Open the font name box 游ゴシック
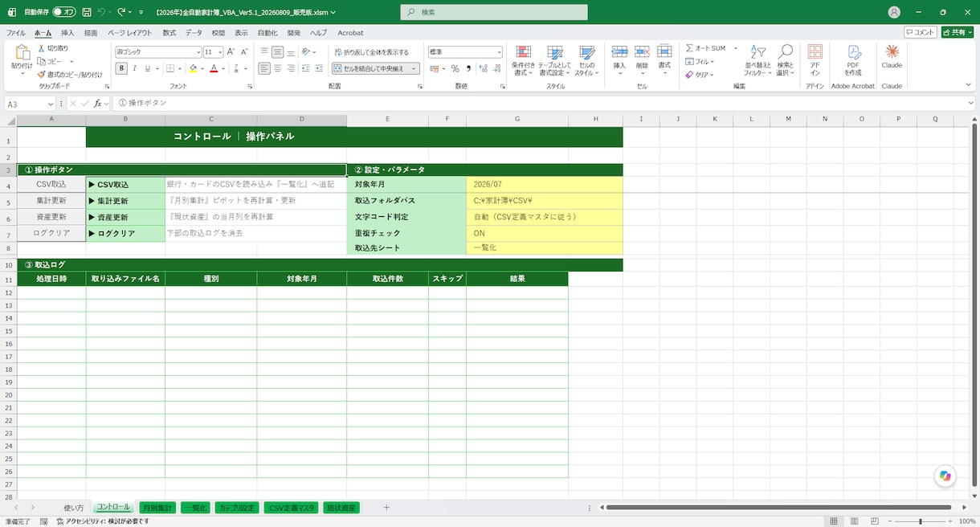The width and height of the screenshot is (980, 527). (x=157, y=51)
